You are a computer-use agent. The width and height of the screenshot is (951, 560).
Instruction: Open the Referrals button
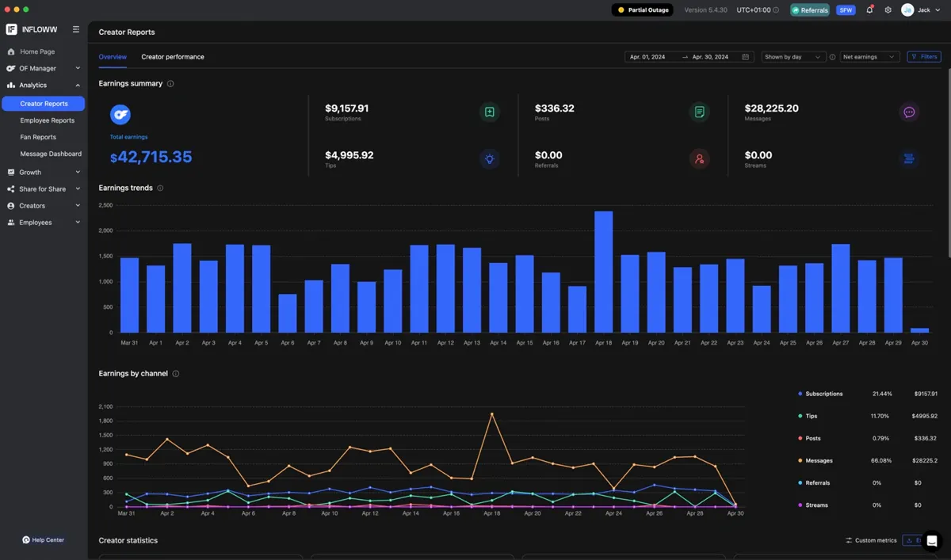click(x=809, y=10)
